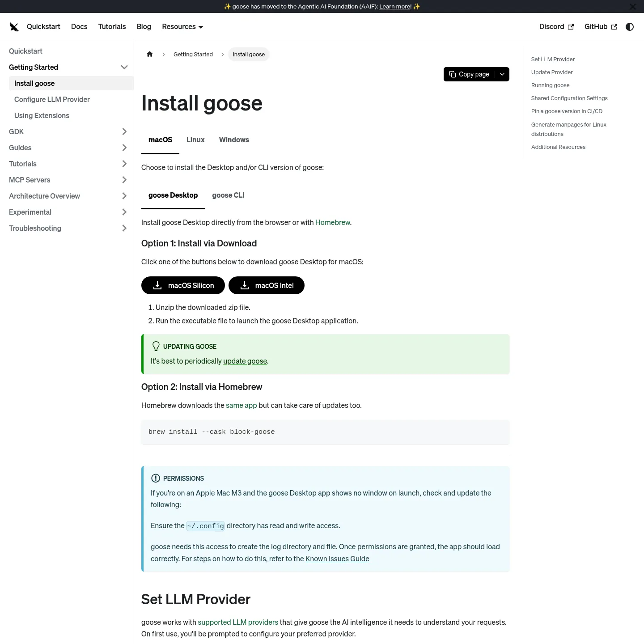Select the macOS tab
The image size is (644, 644).
[x=160, y=140]
